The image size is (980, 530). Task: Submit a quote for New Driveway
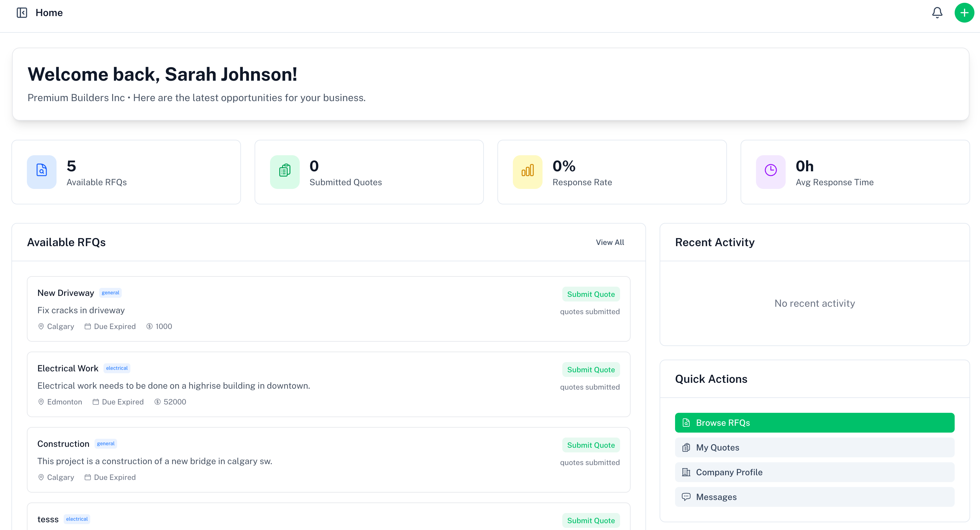[591, 294]
